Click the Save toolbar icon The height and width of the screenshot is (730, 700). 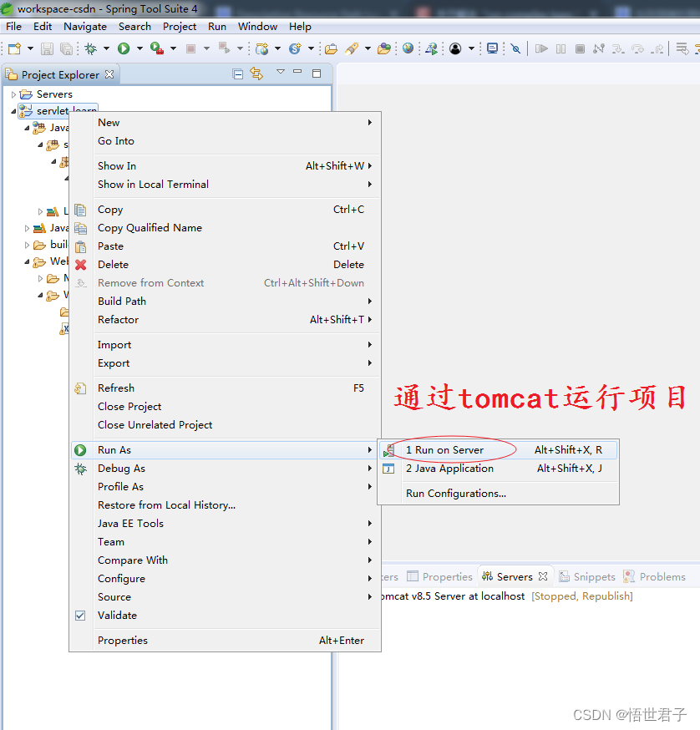pyautogui.click(x=47, y=48)
